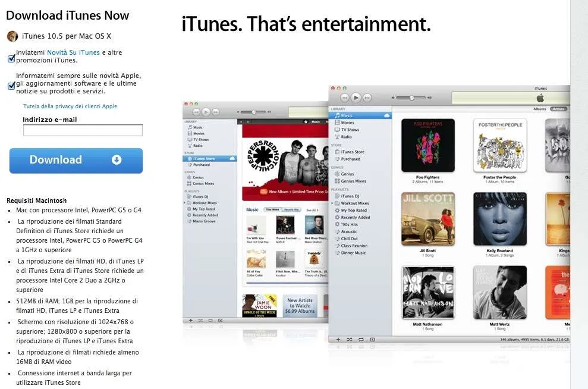
Task: Open the Matt Wertz album cover
Action: coord(500,293)
